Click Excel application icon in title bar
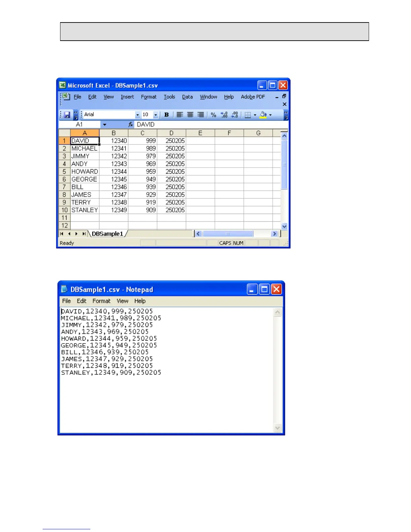The height and width of the screenshot is (532, 411). pos(62,85)
